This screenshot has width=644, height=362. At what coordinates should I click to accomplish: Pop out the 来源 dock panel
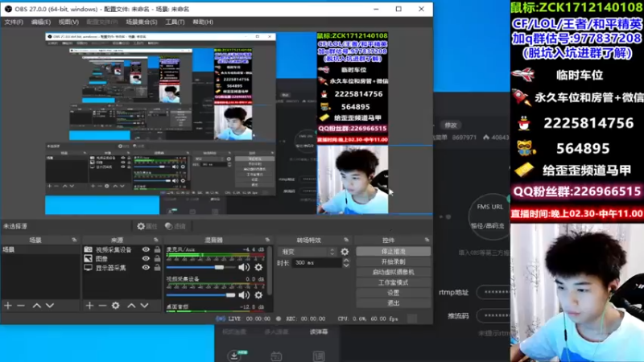[x=155, y=240]
